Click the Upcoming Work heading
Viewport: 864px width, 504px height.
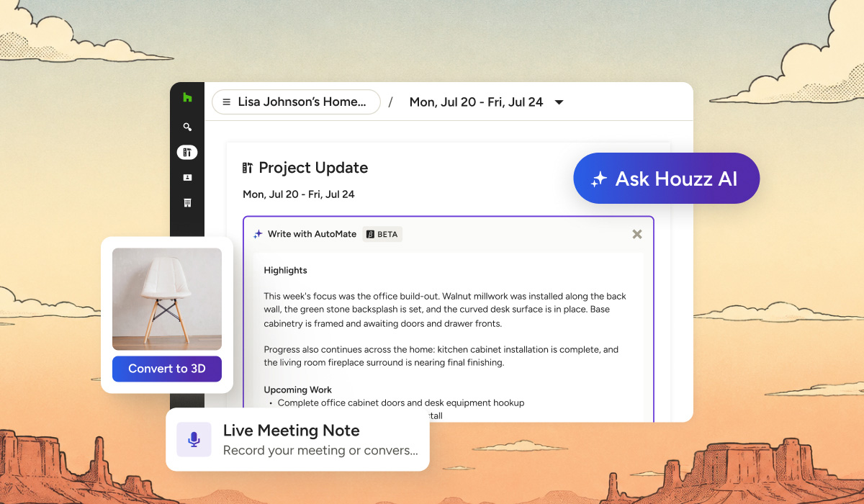(297, 390)
